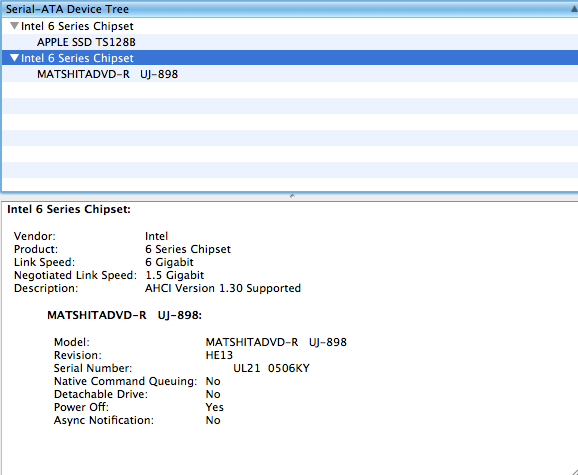The height and width of the screenshot is (475, 578).
Task: Click the 'Vendor:' label
Action: (x=35, y=236)
